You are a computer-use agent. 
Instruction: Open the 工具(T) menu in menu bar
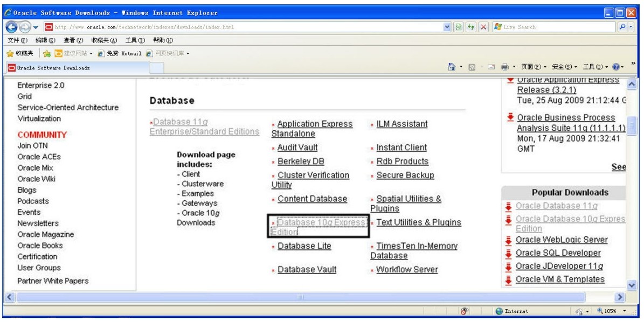(x=135, y=40)
